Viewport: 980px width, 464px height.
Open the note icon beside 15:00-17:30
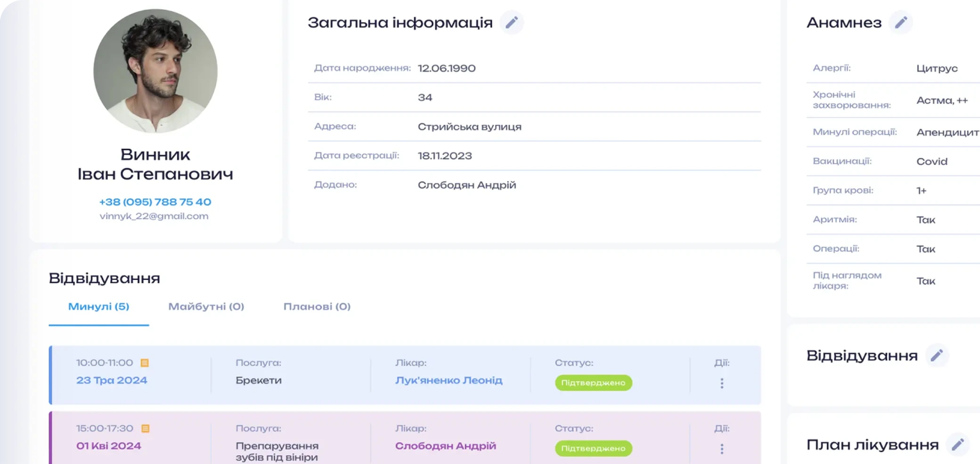point(146,428)
